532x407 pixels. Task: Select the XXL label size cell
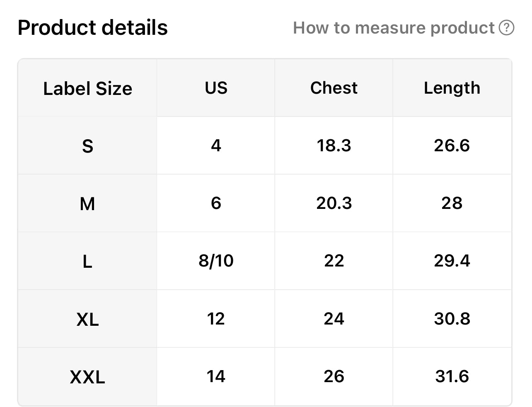87,377
